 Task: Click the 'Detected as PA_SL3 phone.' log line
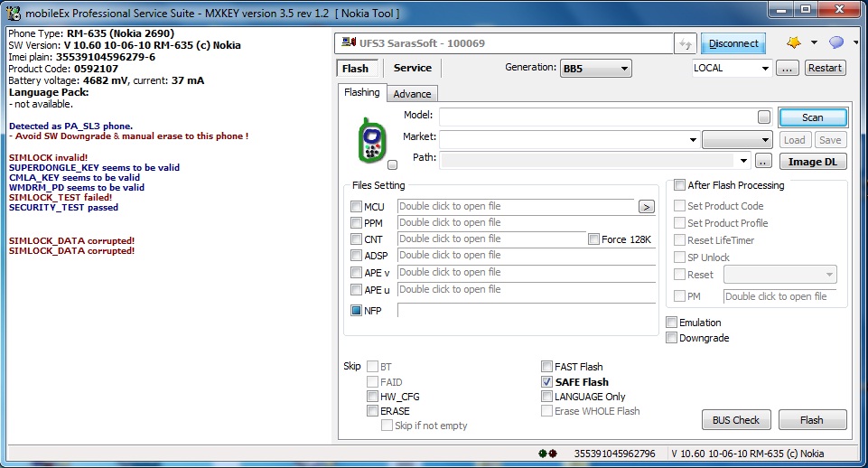point(70,126)
